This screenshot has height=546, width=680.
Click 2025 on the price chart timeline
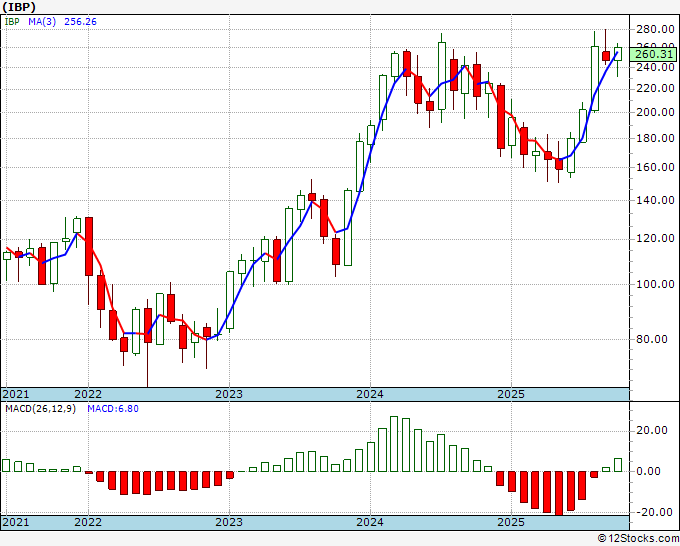pyautogui.click(x=511, y=394)
